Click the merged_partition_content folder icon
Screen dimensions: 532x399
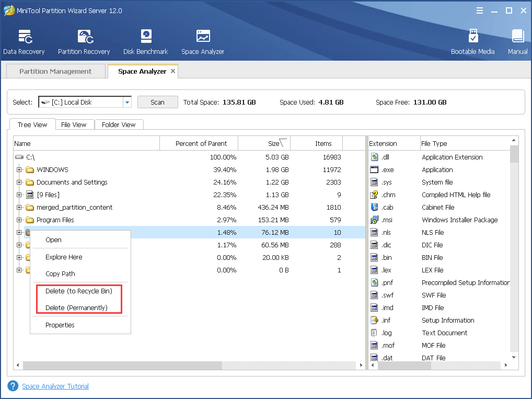tap(30, 207)
